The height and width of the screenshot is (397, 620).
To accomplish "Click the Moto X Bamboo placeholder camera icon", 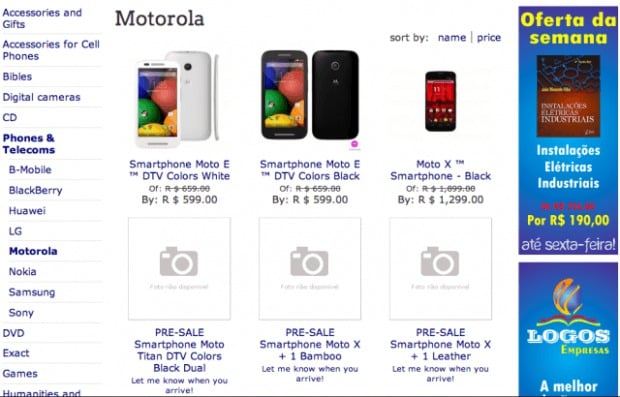I will [x=309, y=261].
